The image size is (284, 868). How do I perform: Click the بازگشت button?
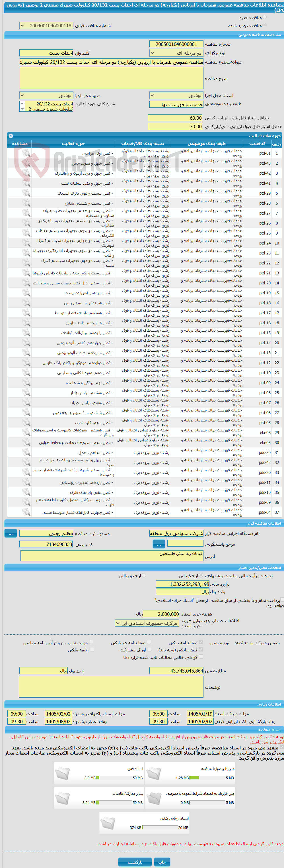click(135, 862)
